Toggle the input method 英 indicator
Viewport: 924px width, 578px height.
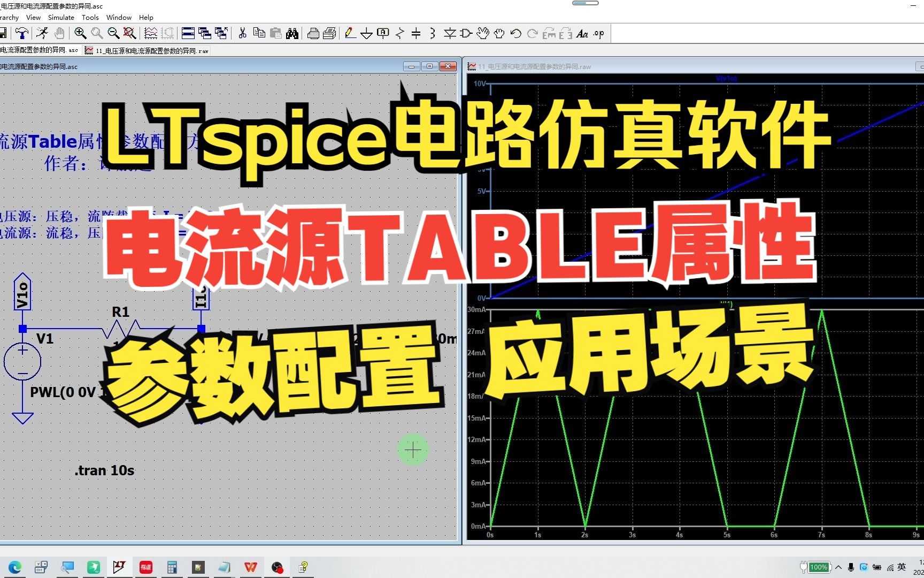(902, 567)
